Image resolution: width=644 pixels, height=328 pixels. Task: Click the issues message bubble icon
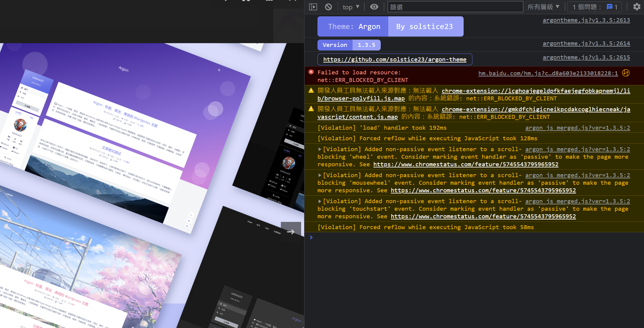pos(610,7)
